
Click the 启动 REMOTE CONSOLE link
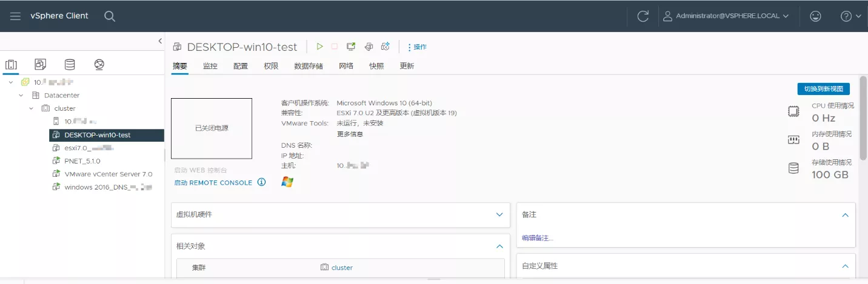pos(213,183)
